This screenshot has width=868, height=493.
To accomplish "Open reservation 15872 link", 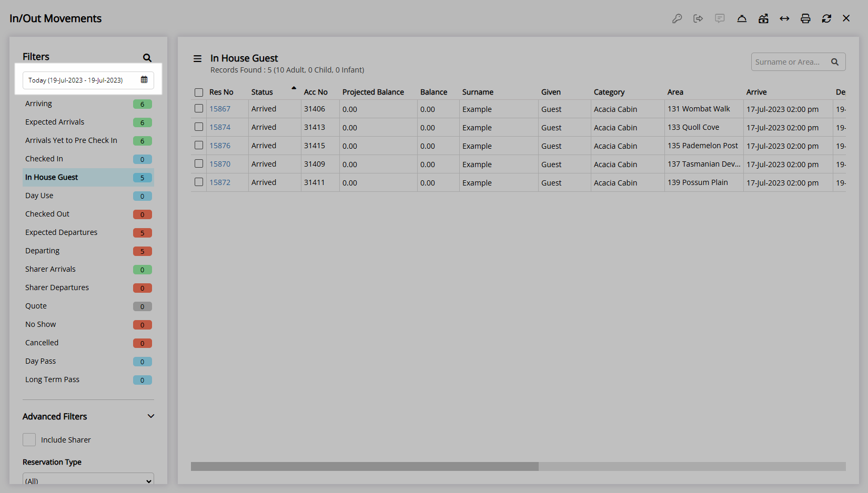I will pos(220,182).
